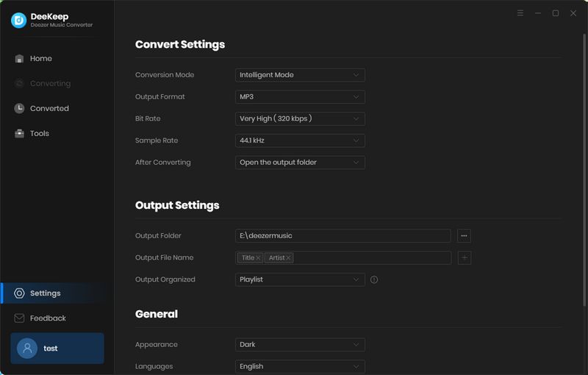Add file name tag with plus button
The width and height of the screenshot is (588, 375).
click(x=465, y=257)
